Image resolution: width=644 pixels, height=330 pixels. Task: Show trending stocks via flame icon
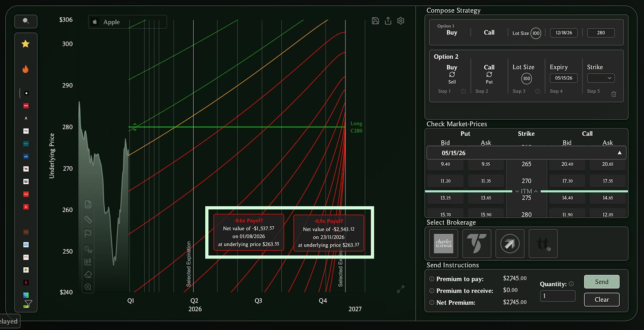[26, 69]
